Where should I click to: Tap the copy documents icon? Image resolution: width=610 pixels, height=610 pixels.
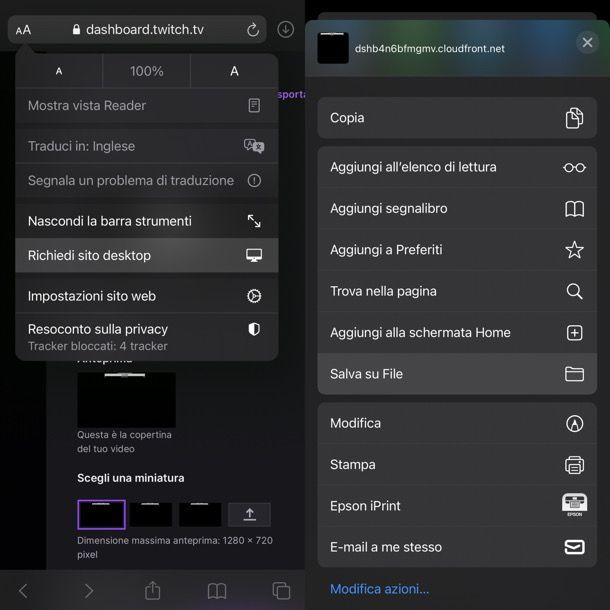575,118
